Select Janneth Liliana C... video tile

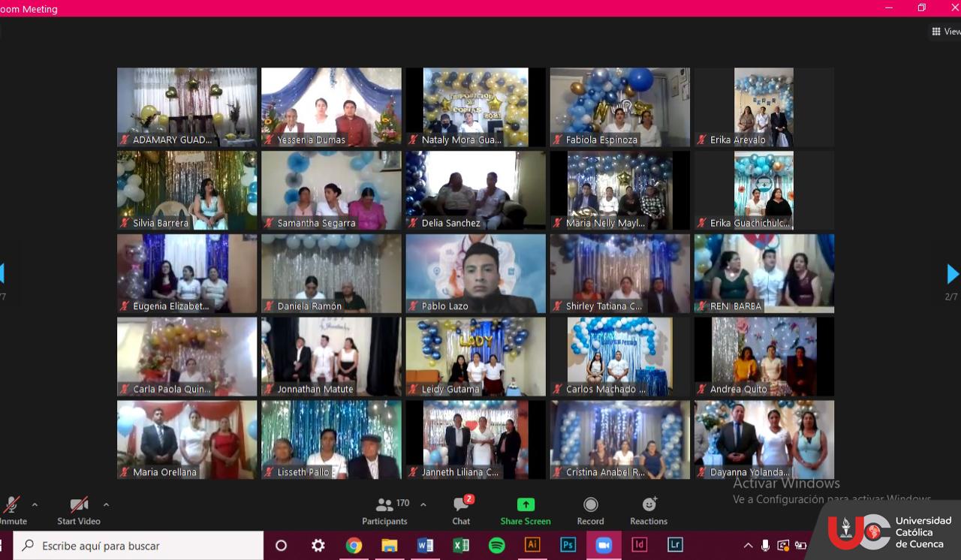(475, 440)
